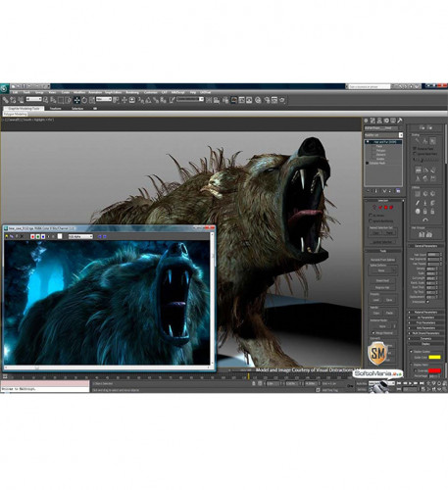This screenshot has height=490, width=448.
Task: Click the 3ds Max application button
Action: click(x=4, y=88)
